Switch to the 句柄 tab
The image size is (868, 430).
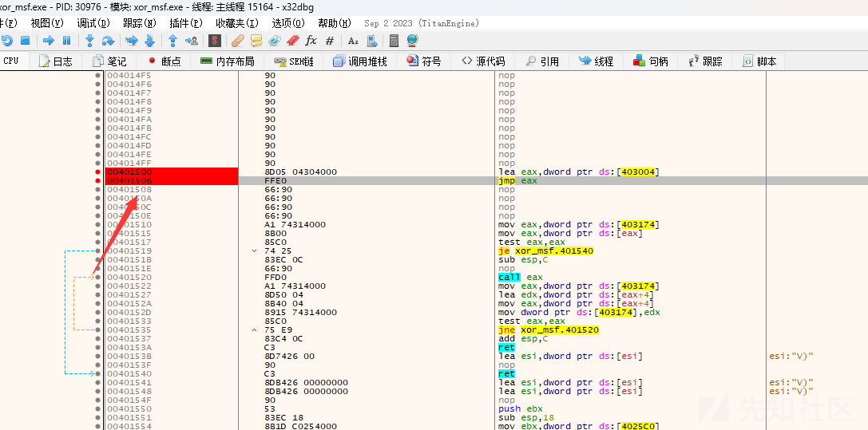pyautogui.click(x=651, y=61)
